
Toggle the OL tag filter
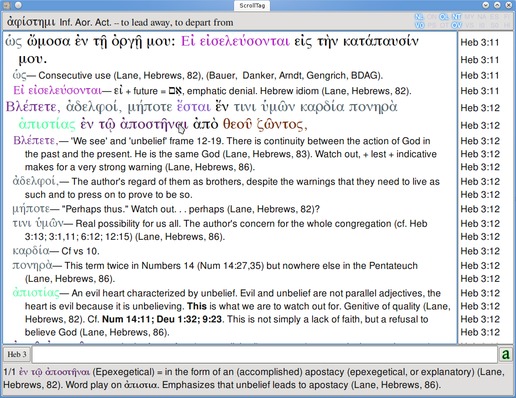(444, 16)
